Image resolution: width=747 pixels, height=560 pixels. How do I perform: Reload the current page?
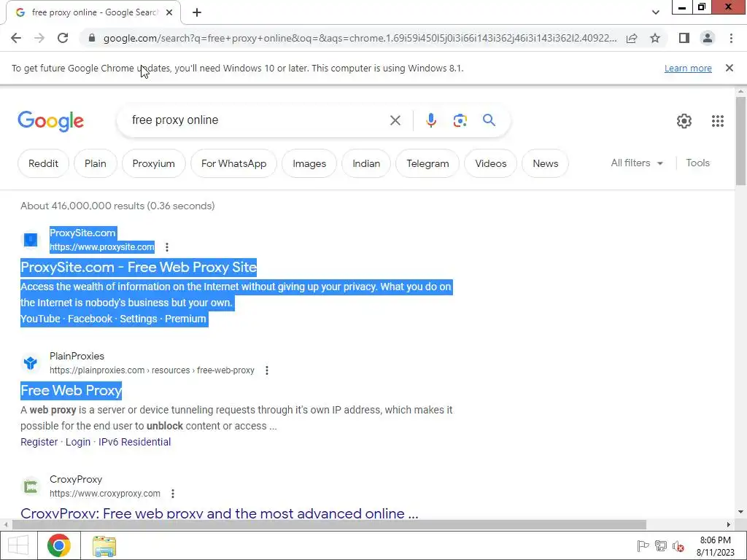coord(63,38)
